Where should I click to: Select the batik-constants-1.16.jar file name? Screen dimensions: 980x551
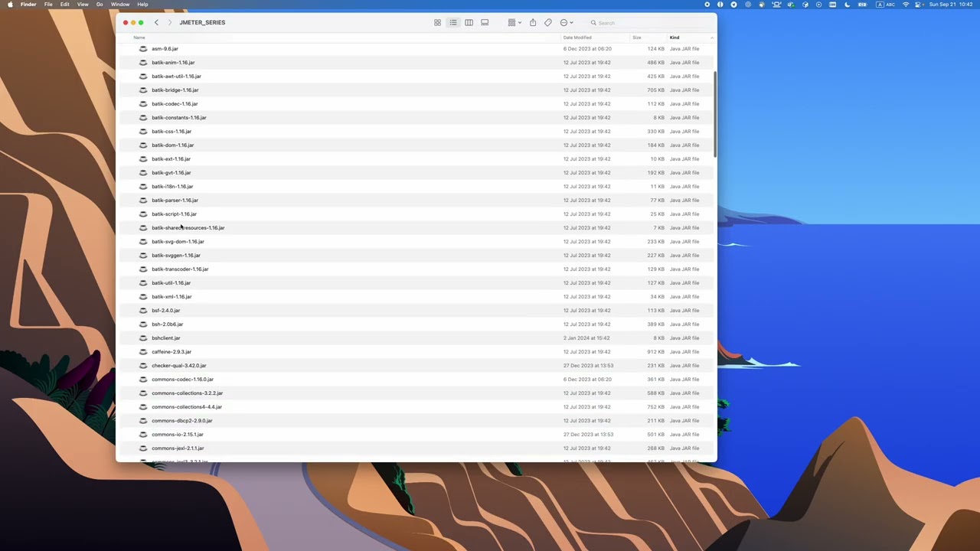[x=179, y=118]
